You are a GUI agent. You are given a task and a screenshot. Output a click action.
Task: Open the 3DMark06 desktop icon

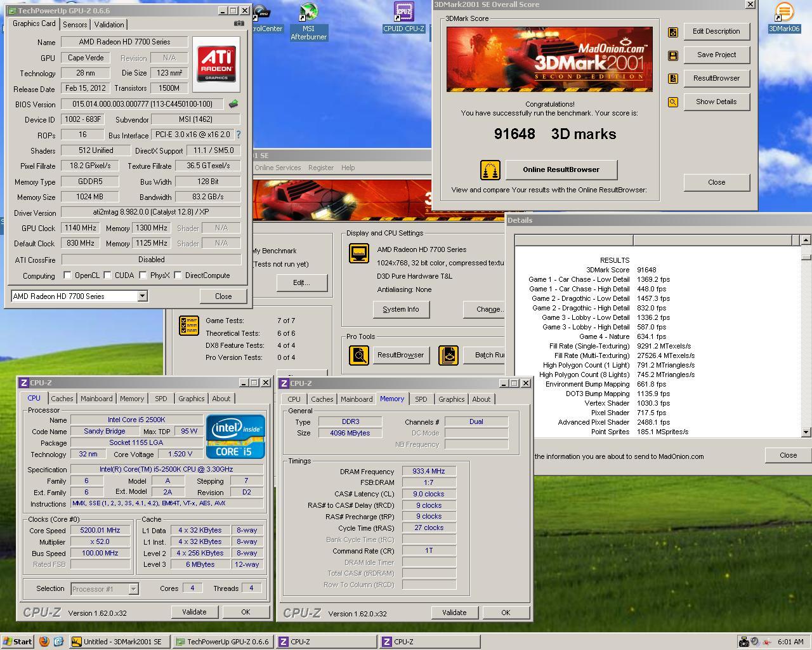tap(784, 17)
